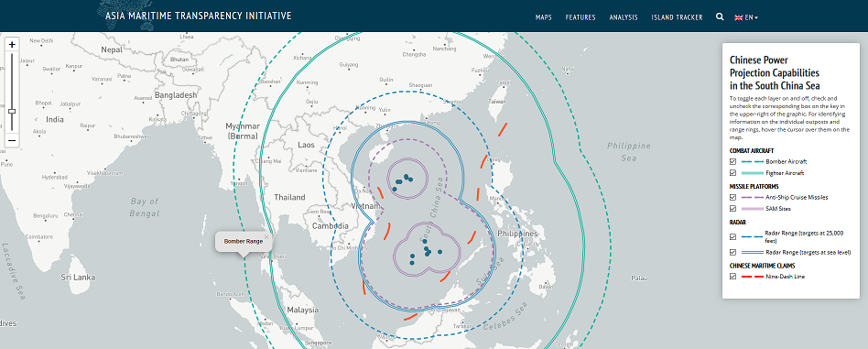Viewport: 868px width, 349px height.
Task: Click the zoom slider handle
Action: (x=12, y=112)
